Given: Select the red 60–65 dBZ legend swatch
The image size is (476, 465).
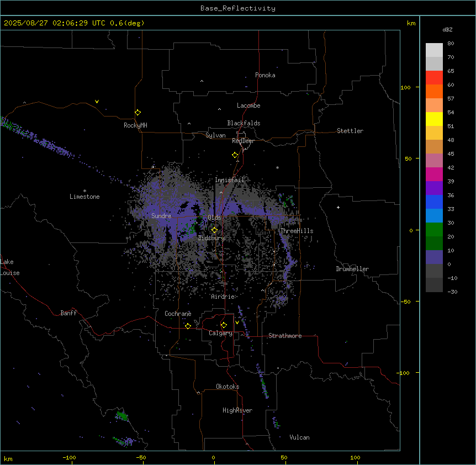Looking at the screenshot, I should pos(434,78).
